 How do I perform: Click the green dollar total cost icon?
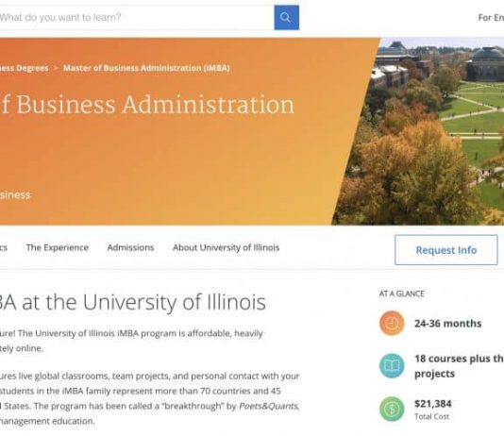[x=392, y=409]
